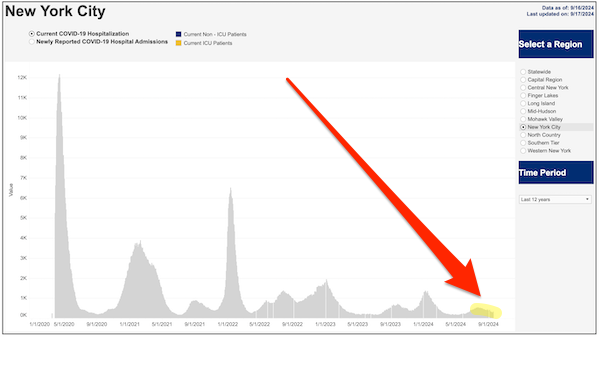This screenshot has height=378, width=600.
Task: Pick the Mid-Hudson region
Action: pyautogui.click(x=523, y=111)
